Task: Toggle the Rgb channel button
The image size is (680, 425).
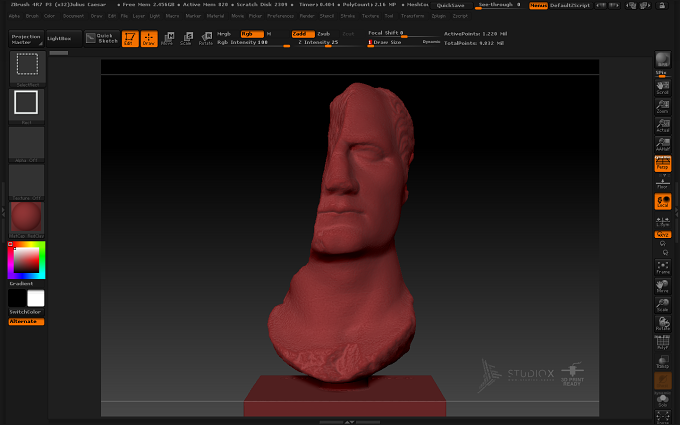Action: click(252, 34)
